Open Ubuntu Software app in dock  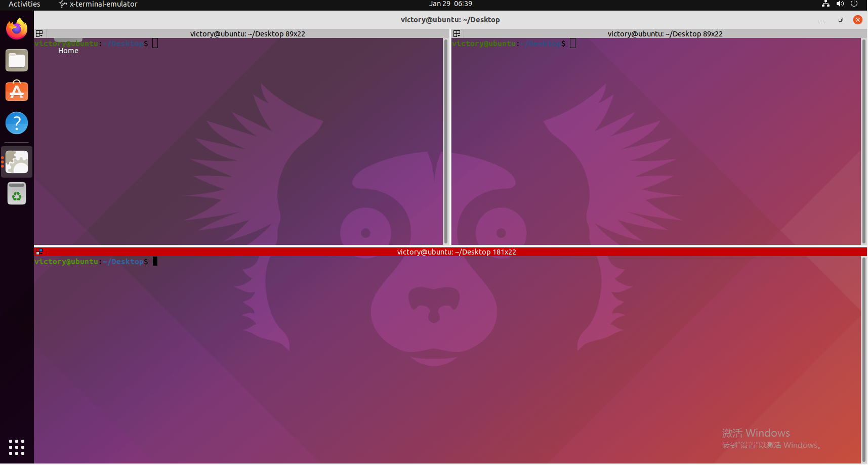point(17,92)
